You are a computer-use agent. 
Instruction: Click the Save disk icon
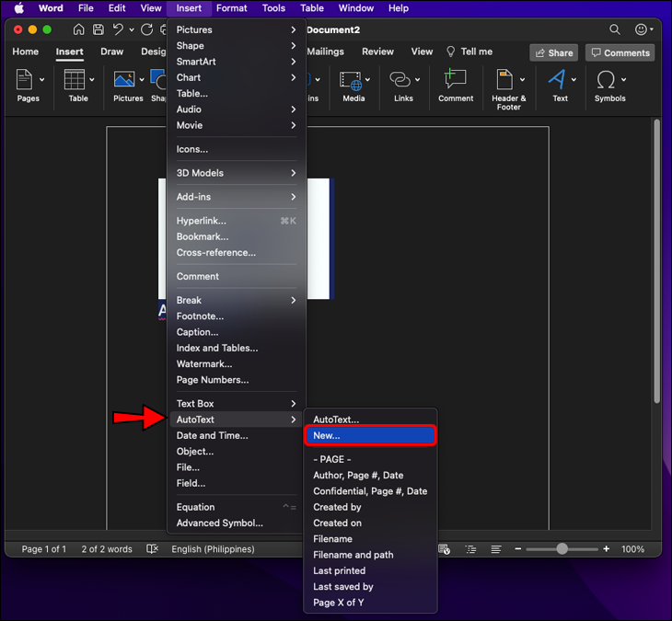tap(98, 29)
